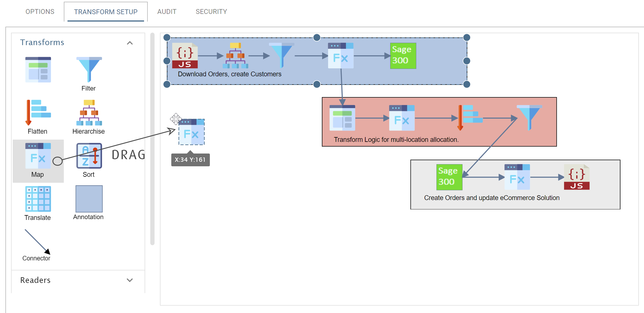Click the Sage 300 node in blue group

pyautogui.click(x=403, y=56)
